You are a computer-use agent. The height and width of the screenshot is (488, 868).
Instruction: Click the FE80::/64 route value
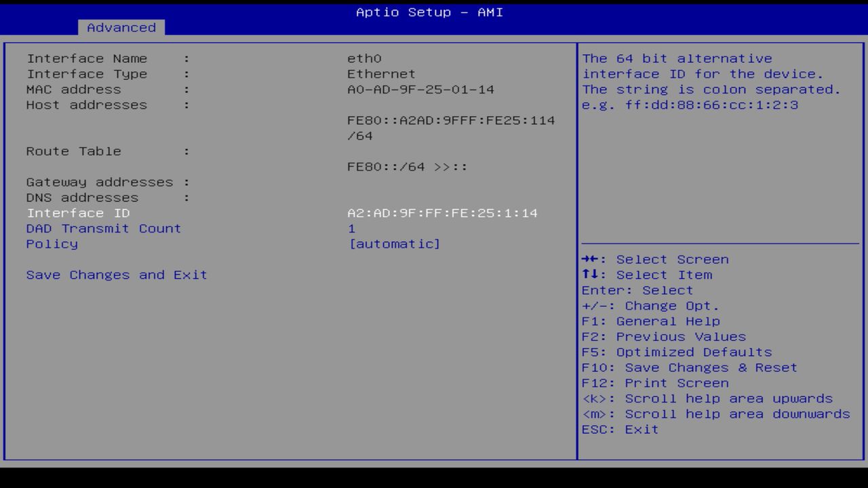tap(407, 166)
